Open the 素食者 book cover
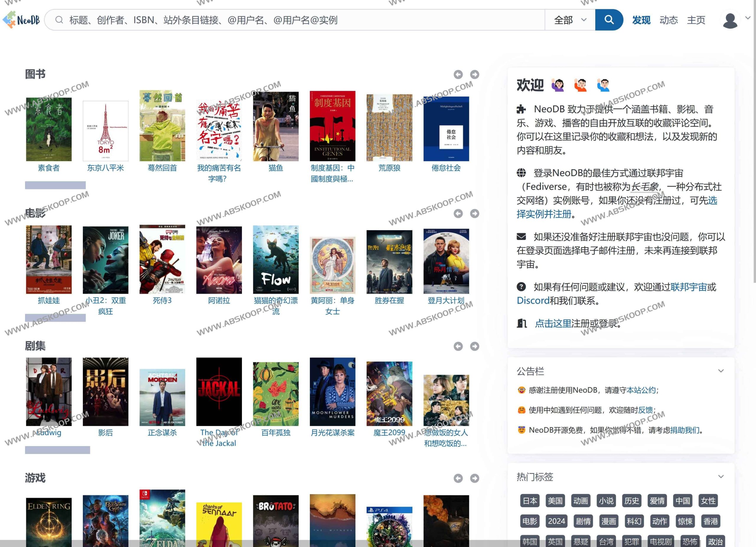Viewport: 756px width, 547px height. tap(49, 129)
